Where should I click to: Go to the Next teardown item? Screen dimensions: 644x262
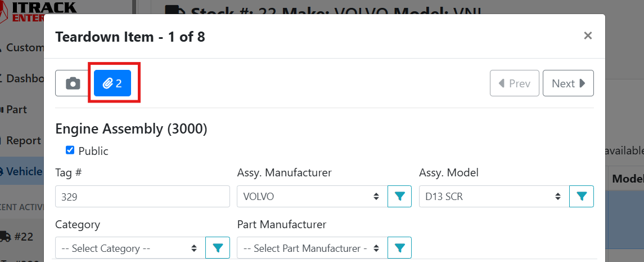tap(568, 83)
